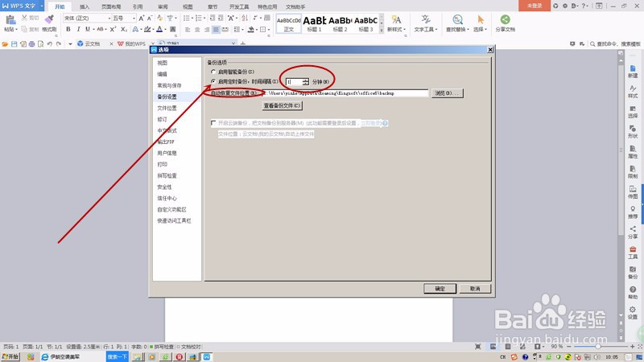The height and width of the screenshot is (362, 644).
Task: Toggle the spell check (拼写检查) status bar option
Action: 162,347
